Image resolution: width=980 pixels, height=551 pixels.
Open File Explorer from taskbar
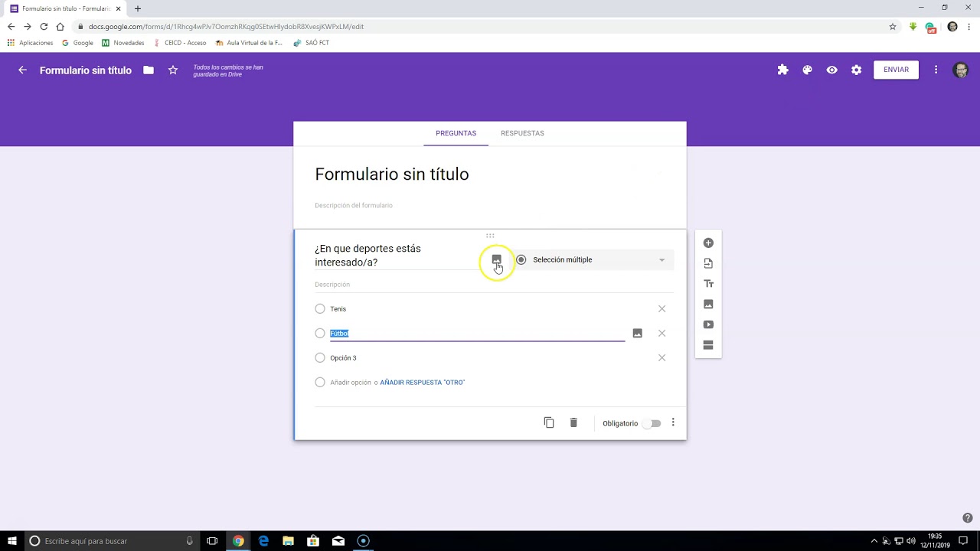[x=289, y=541]
